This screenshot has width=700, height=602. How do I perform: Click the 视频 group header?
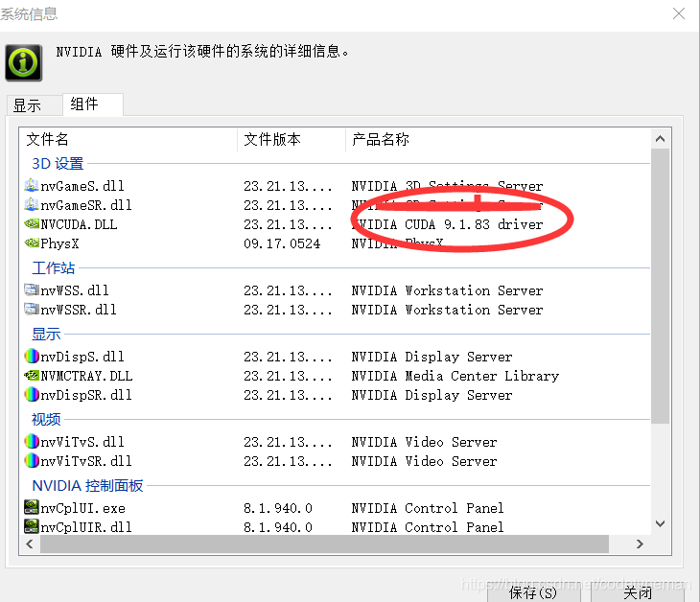[x=46, y=419]
